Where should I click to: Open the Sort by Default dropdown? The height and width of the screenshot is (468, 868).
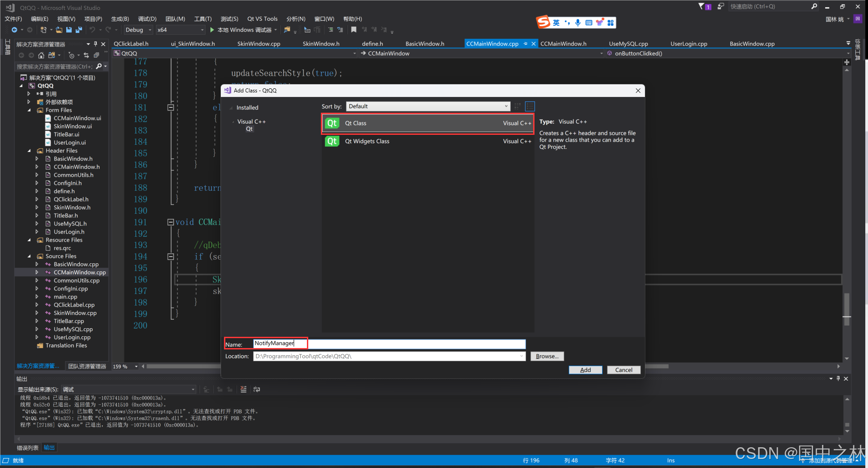point(428,106)
